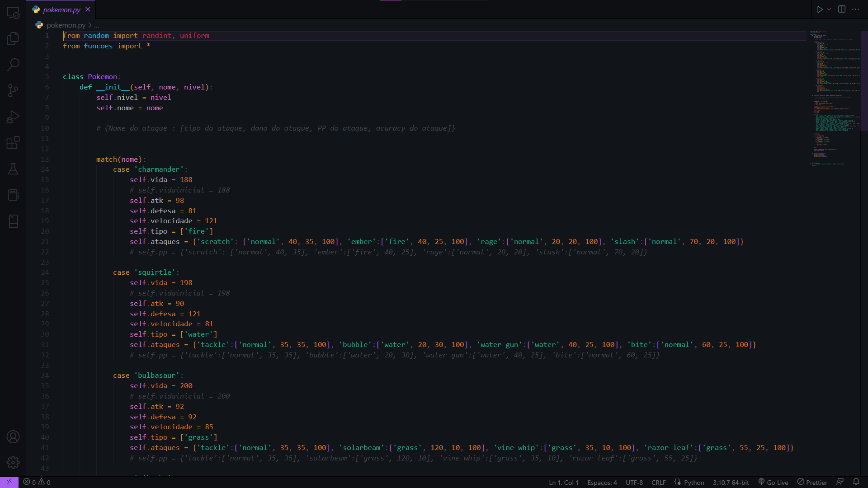The width and height of the screenshot is (868, 488).
Task: Click the notifications bell in the status bar
Action: (x=857, y=482)
